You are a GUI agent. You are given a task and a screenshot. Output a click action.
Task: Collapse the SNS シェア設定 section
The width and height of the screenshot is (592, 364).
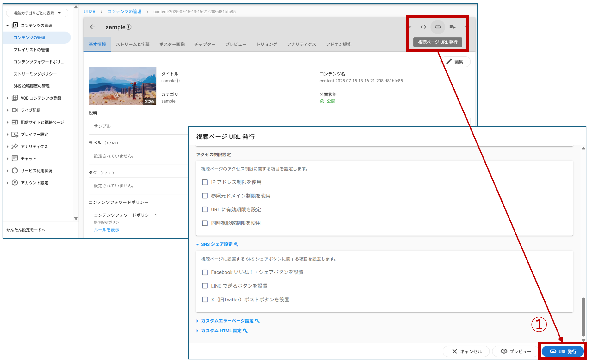[217, 245]
